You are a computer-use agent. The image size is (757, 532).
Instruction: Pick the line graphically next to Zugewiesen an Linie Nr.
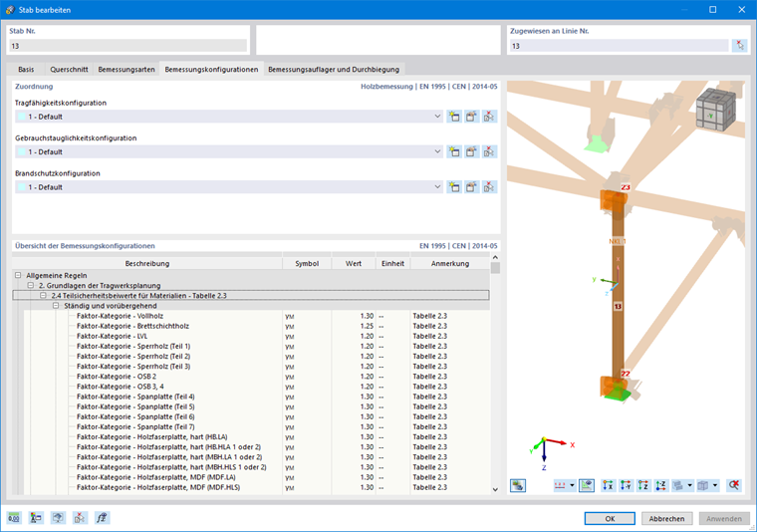point(740,46)
